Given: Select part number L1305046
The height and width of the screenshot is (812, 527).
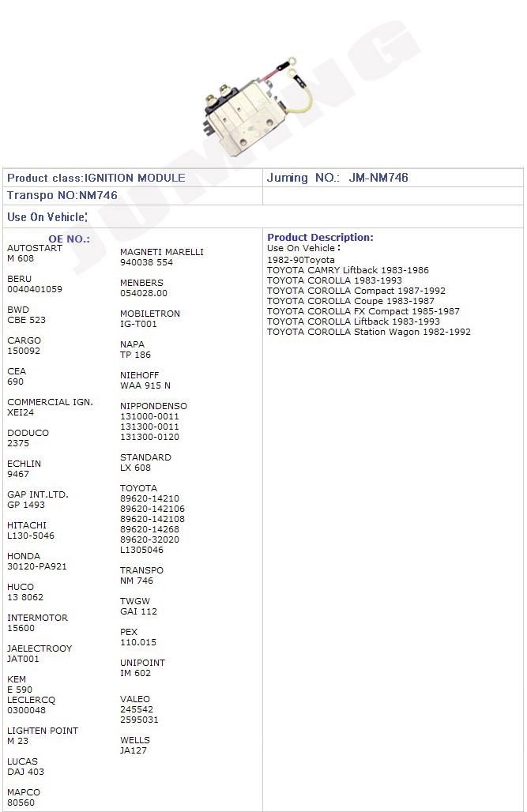Looking at the screenshot, I should click(x=141, y=550).
